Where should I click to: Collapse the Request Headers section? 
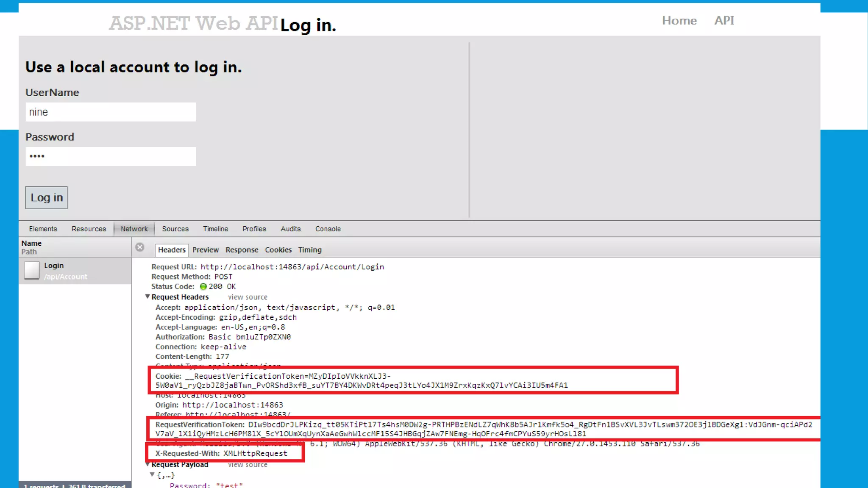(x=147, y=297)
